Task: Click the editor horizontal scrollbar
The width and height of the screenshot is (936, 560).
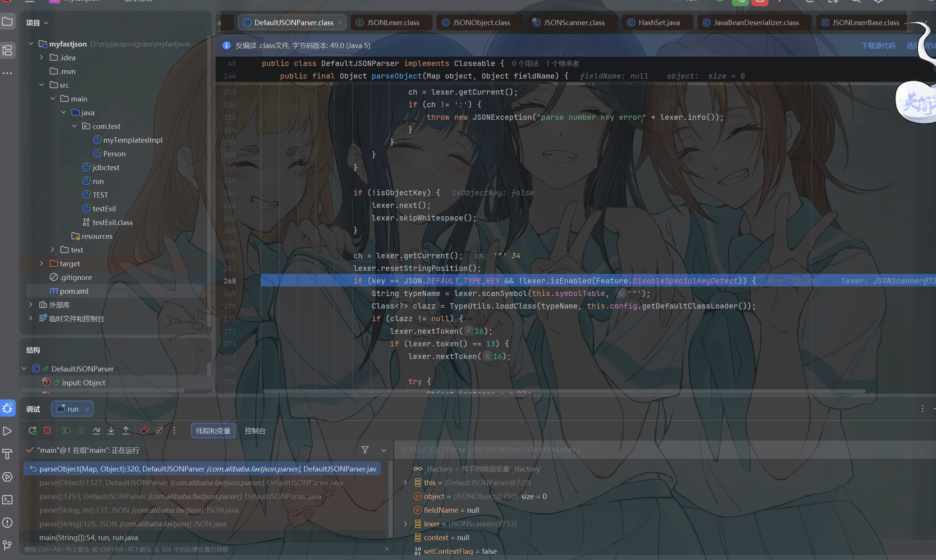Action: tap(564, 391)
